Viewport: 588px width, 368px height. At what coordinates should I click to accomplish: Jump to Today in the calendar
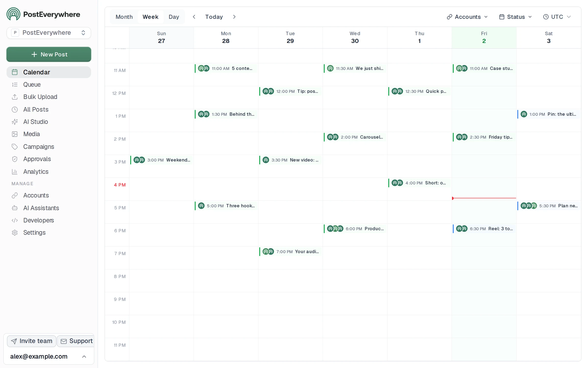pyautogui.click(x=214, y=17)
